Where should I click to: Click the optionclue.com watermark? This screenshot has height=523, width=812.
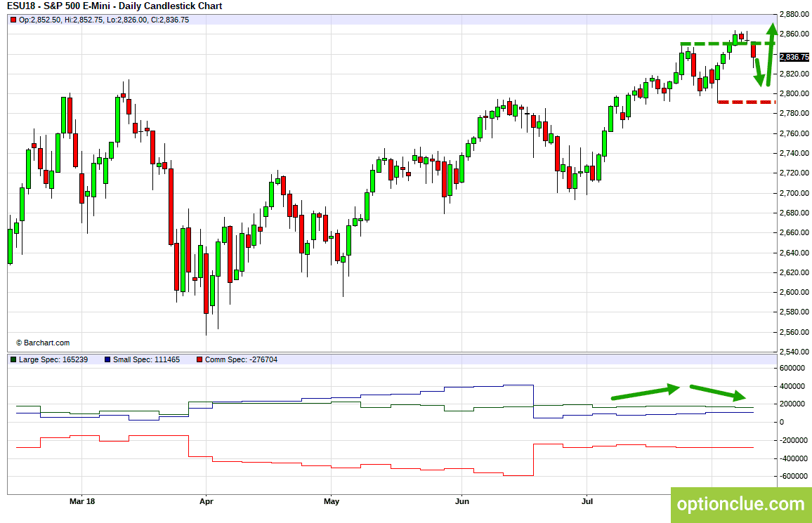(741, 504)
